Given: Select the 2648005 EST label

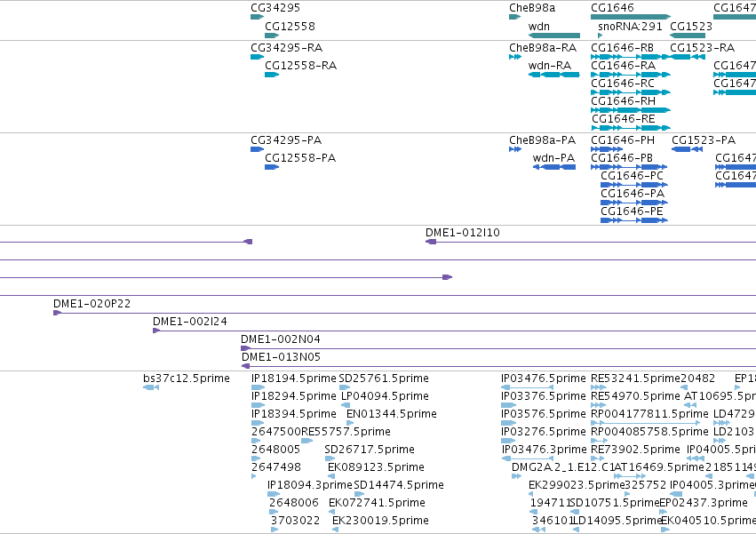Looking at the screenshot, I should coord(275,450).
